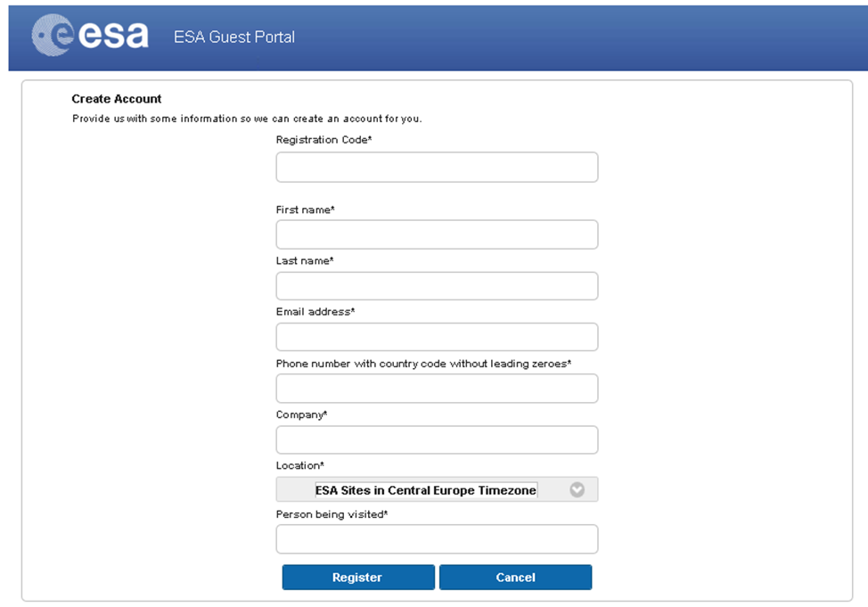The height and width of the screenshot is (607, 868).
Task: Focus the Person being visited field
Action: [437, 539]
